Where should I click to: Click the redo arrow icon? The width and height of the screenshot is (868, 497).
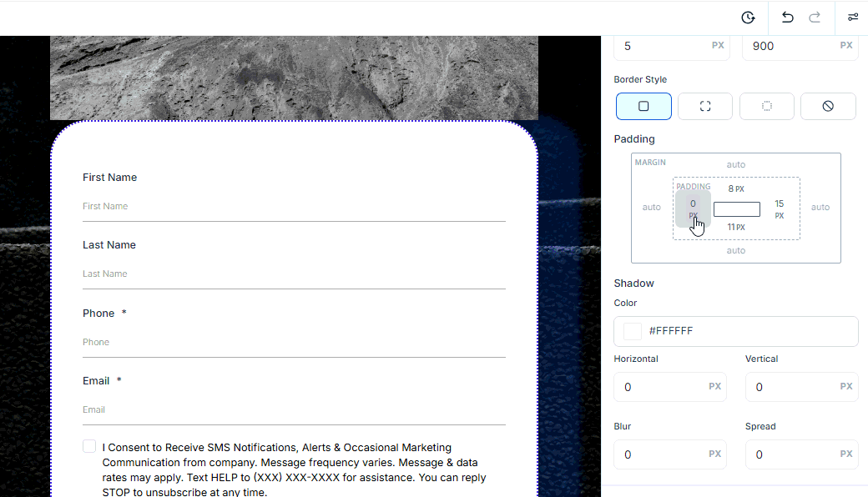(x=815, y=18)
